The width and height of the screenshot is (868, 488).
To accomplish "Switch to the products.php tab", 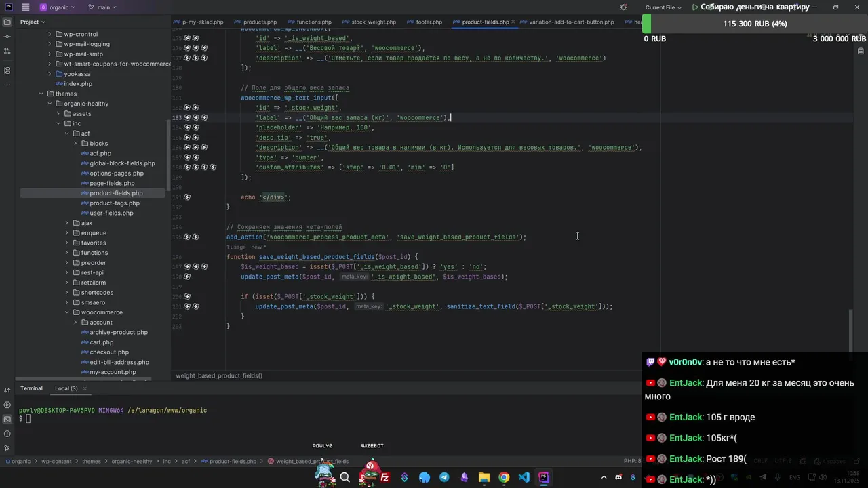I will click(256, 22).
